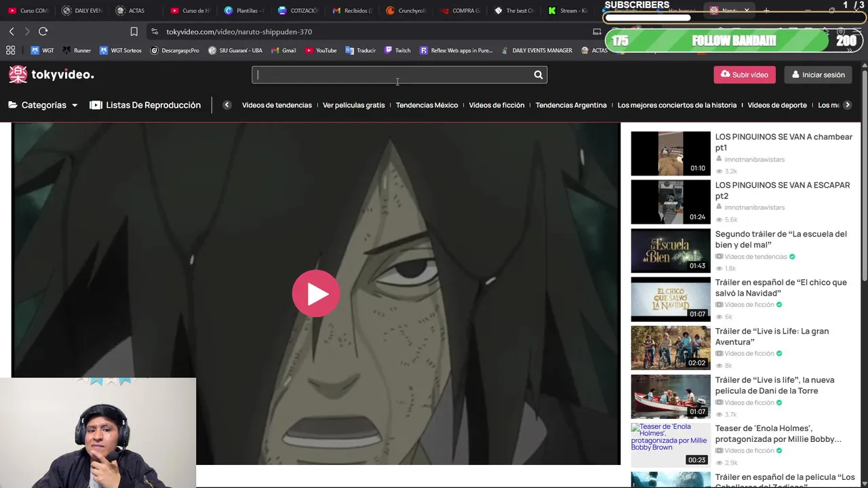Reload the current page
This screenshot has width=868, height=488.
coord(43,31)
